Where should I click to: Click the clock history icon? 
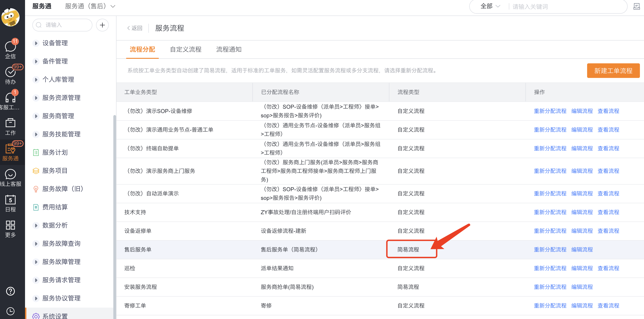pos(10,311)
